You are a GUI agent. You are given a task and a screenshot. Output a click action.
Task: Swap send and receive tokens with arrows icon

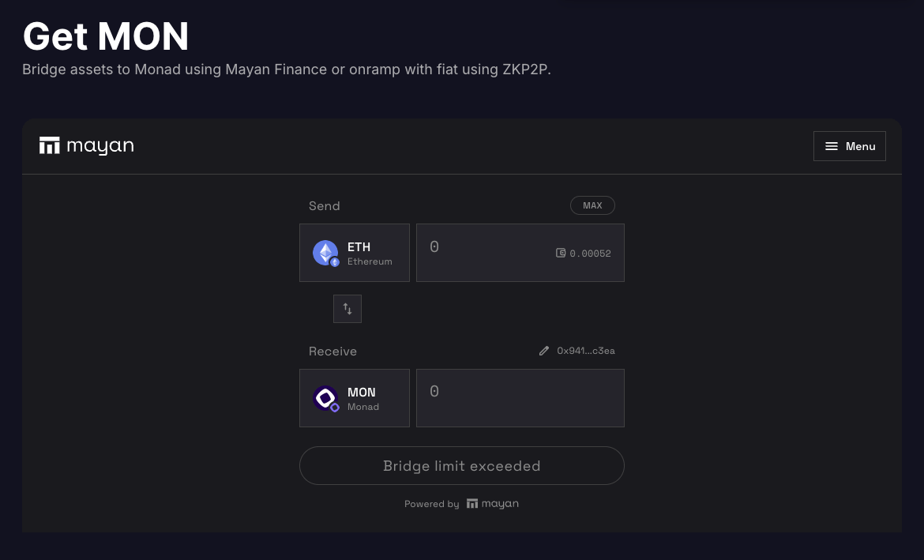(347, 309)
